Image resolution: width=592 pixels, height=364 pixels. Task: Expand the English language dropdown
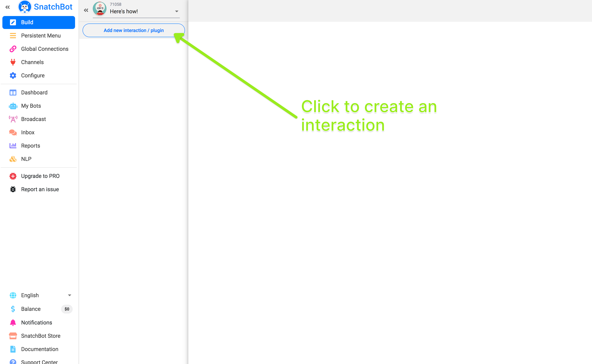click(69, 295)
